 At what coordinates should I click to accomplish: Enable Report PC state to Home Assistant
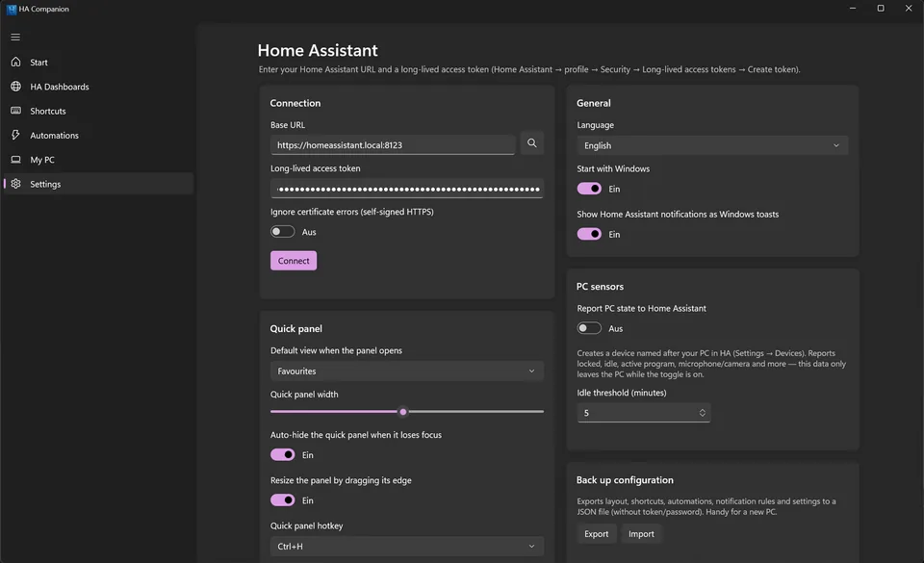coord(589,328)
